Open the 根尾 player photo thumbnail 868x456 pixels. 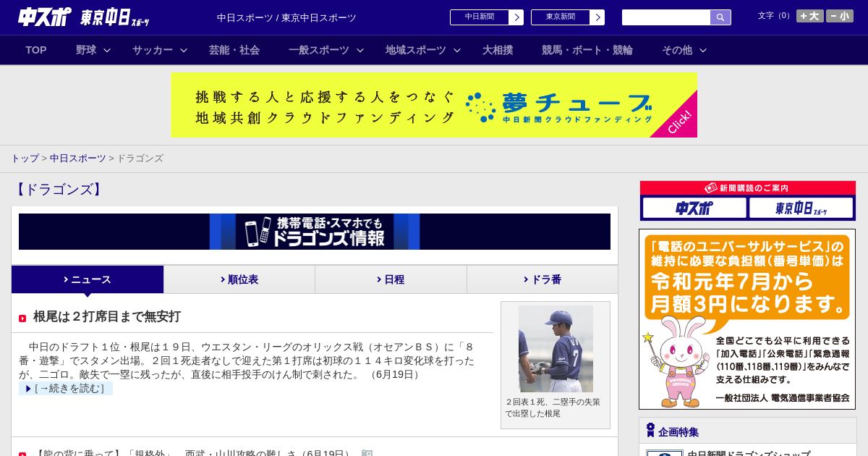click(556, 349)
